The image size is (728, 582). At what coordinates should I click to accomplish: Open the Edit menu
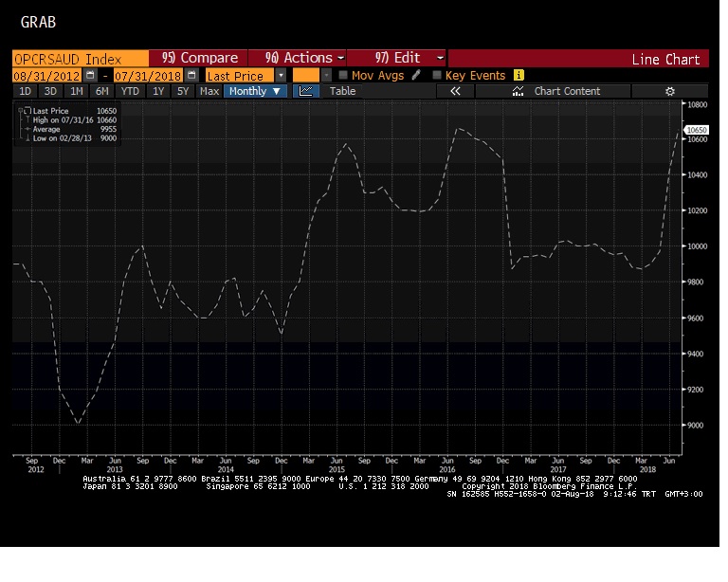(x=439, y=58)
